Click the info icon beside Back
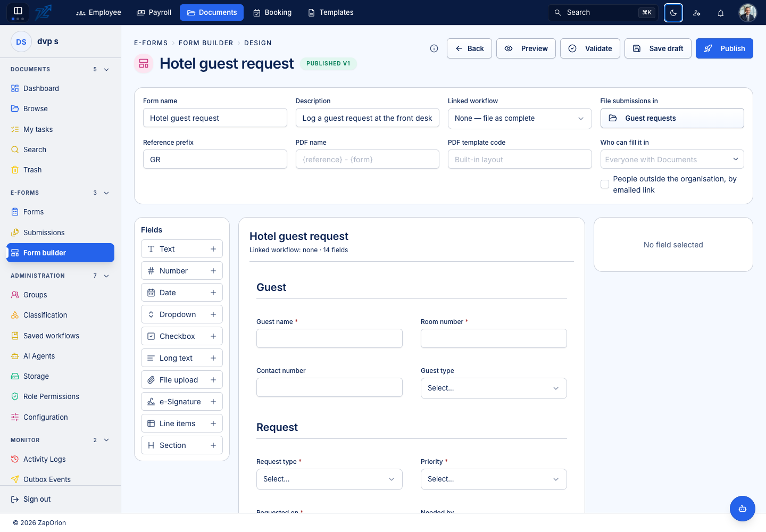This screenshot has height=532, width=766. [434, 48]
